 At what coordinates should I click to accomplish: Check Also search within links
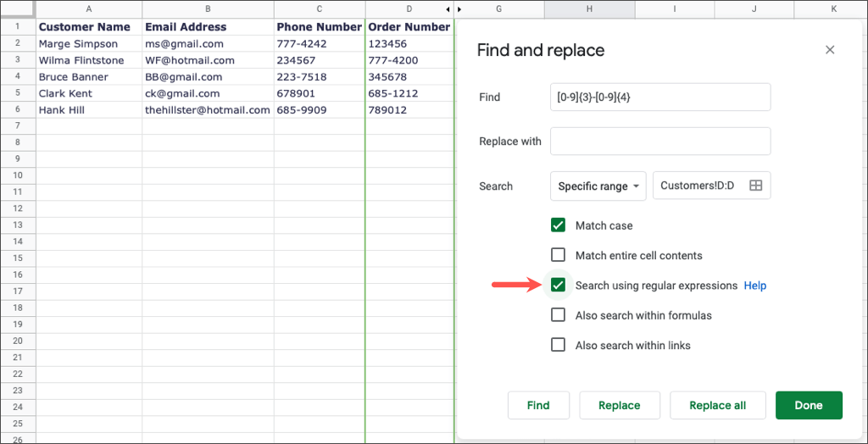558,345
